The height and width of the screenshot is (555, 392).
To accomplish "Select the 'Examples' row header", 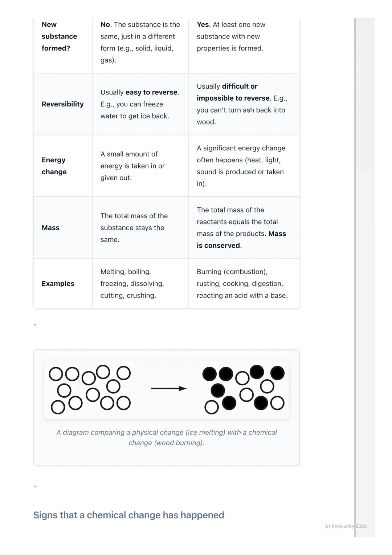I will click(58, 284).
